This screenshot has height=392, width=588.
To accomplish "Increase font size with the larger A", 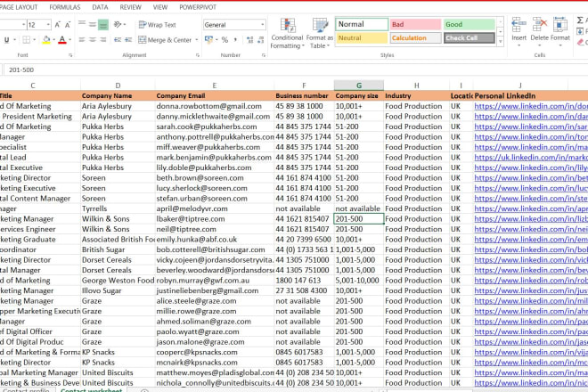I will pyautogui.click(x=58, y=25).
